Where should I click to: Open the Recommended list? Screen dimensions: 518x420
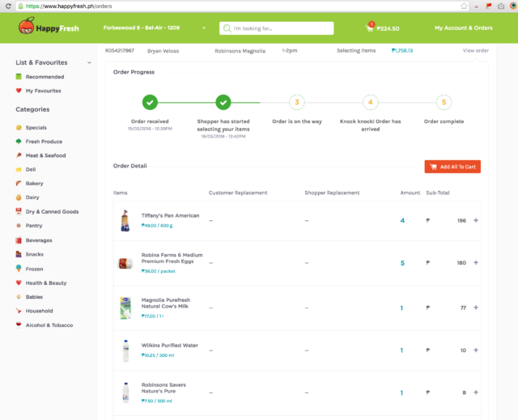point(45,77)
